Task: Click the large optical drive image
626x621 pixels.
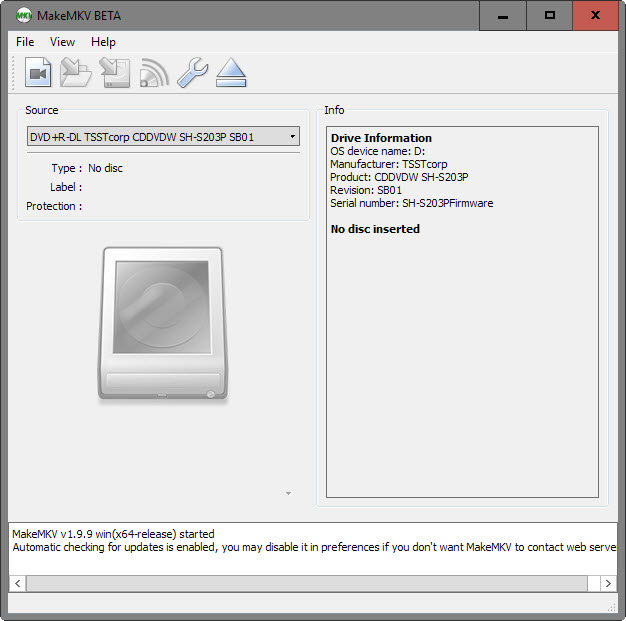Action: click(x=163, y=323)
